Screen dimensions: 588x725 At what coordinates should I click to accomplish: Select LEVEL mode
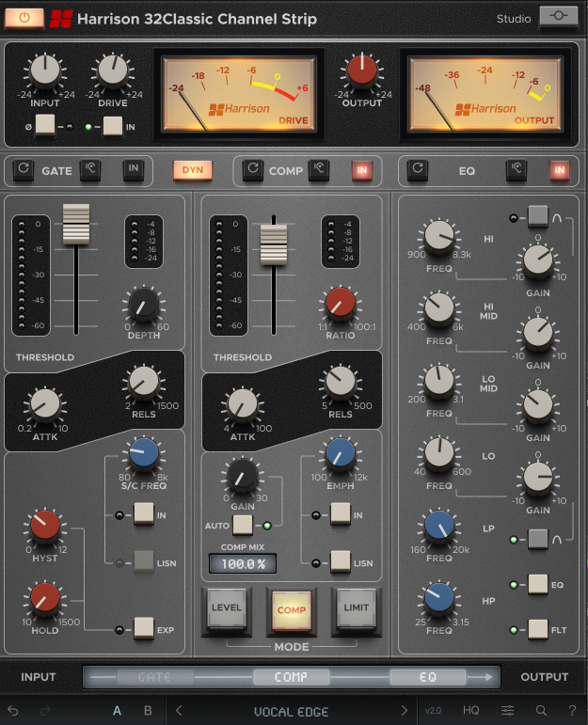point(226,609)
